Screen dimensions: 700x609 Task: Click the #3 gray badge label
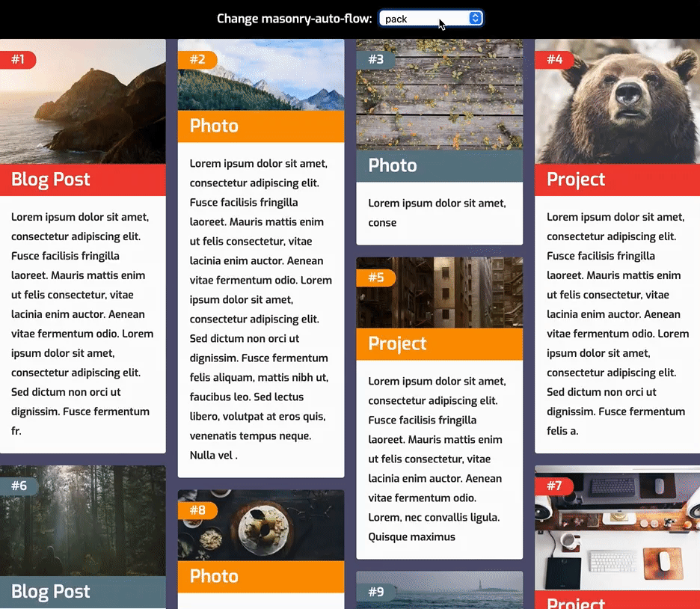376,59
